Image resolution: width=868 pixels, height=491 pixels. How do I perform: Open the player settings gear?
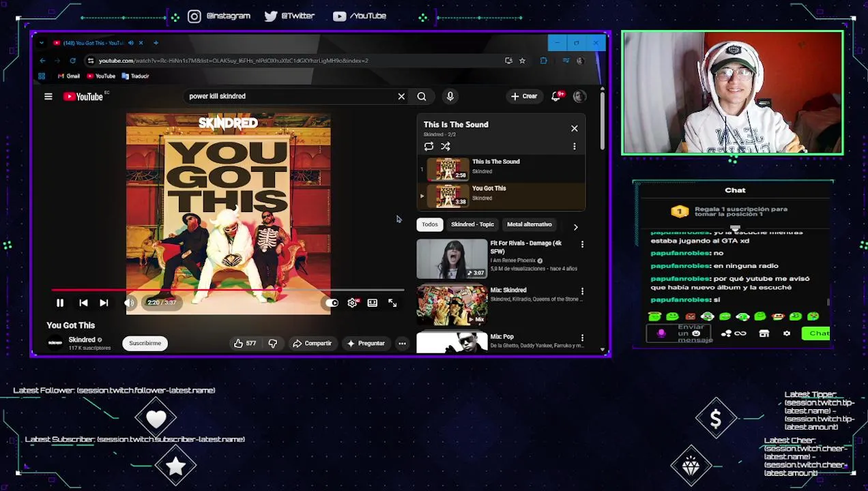(x=352, y=303)
